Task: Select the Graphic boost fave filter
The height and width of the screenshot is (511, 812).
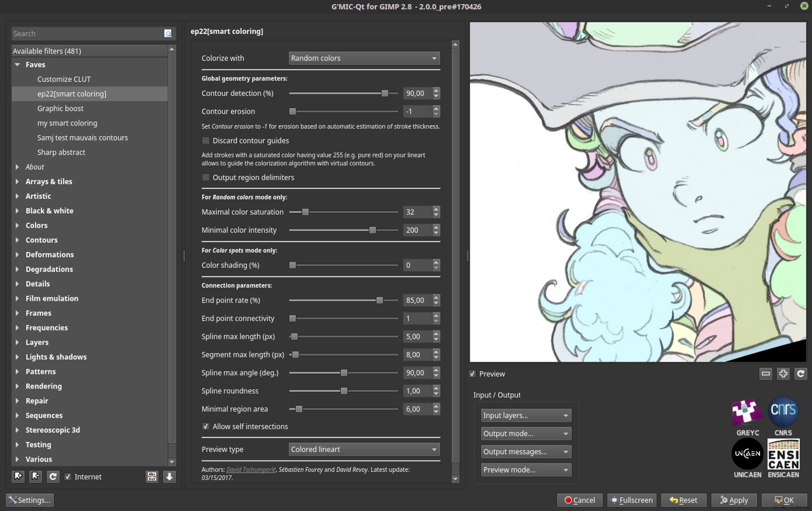Action: click(x=60, y=108)
